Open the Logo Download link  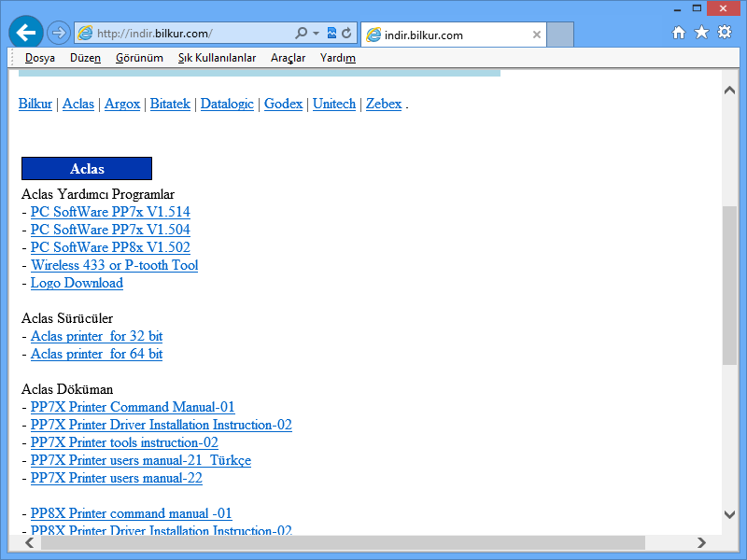(x=77, y=283)
